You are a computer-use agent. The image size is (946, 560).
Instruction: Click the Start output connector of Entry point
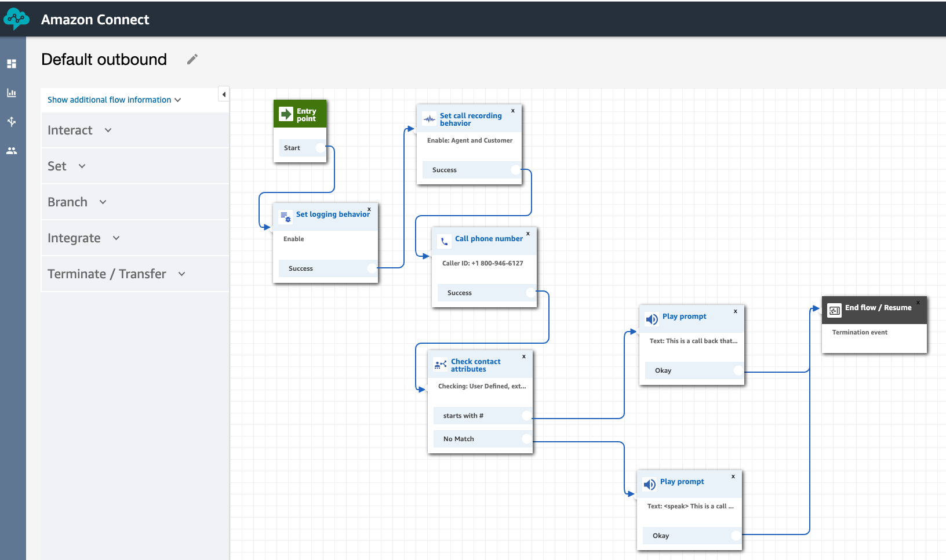[321, 148]
